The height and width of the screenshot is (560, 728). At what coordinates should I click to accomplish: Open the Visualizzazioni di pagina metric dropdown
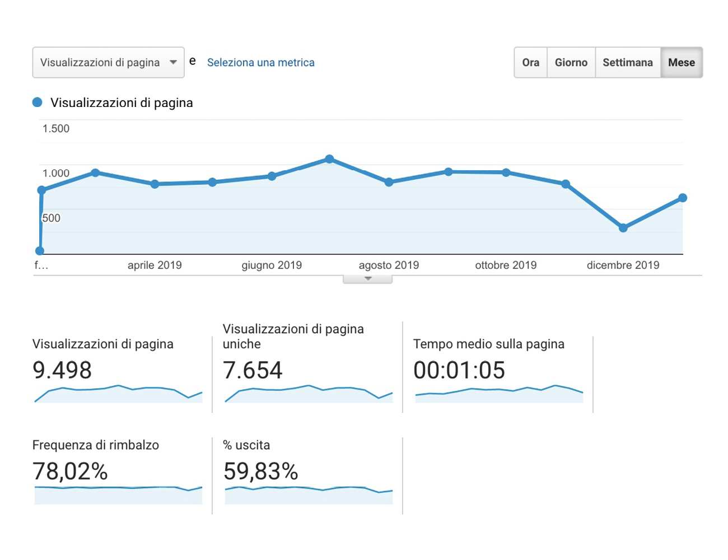coord(108,63)
